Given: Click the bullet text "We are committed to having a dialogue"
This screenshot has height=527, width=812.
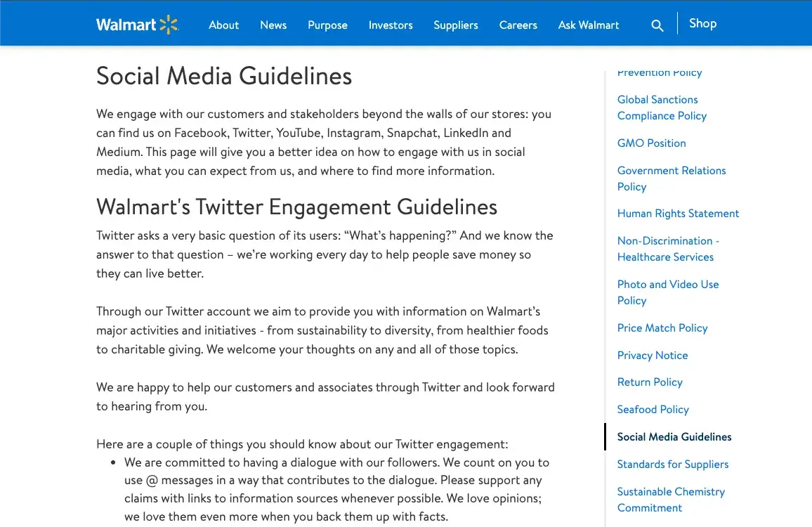Looking at the screenshot, I should coord(336,490).
